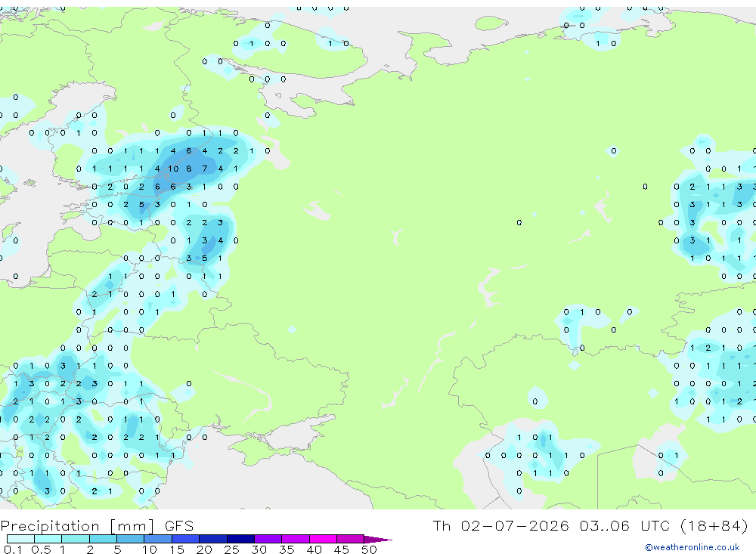Click the 'Th 02-07-2026' date text

tap(501, 525)
